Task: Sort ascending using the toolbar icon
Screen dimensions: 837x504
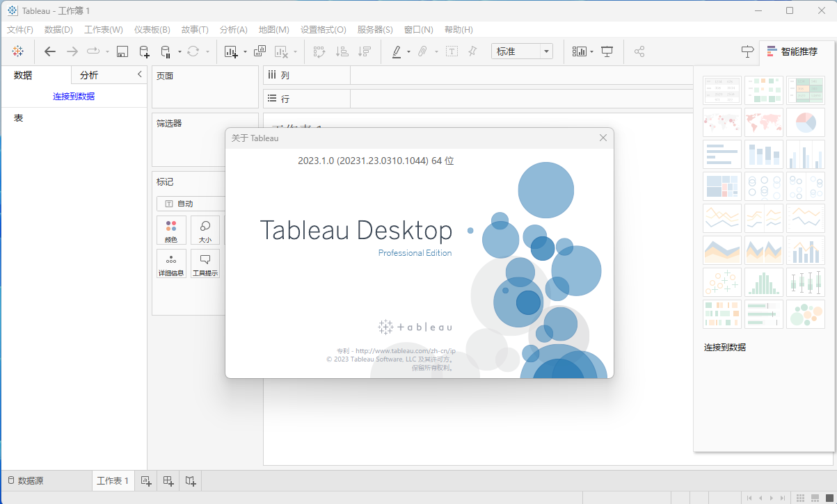Action: point(342,51)
